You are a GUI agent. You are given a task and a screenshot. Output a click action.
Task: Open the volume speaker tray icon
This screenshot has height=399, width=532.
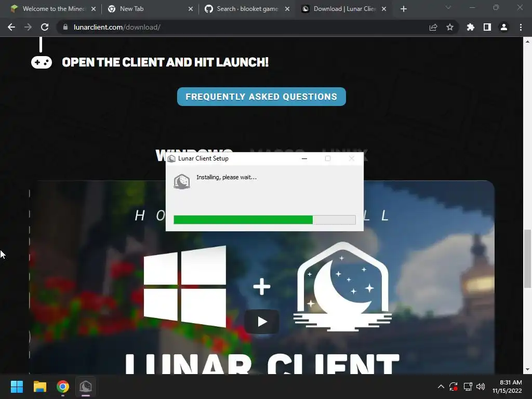click(481, 387)
